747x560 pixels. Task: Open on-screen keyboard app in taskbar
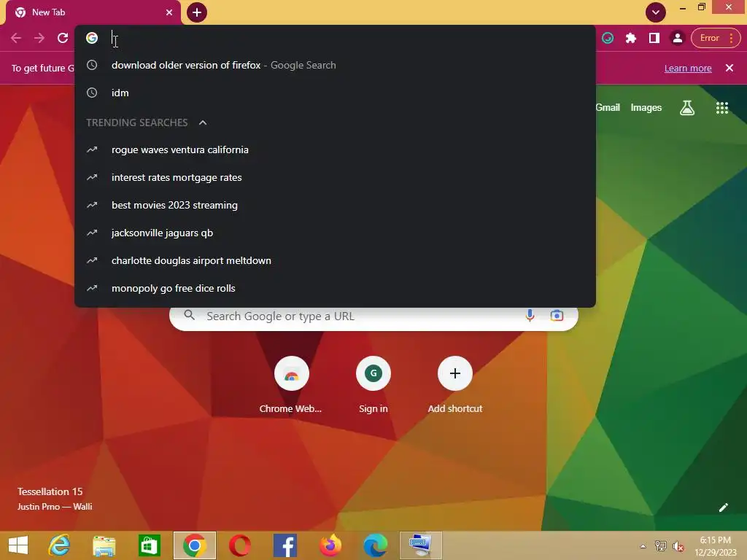click(x=421, y=545)
